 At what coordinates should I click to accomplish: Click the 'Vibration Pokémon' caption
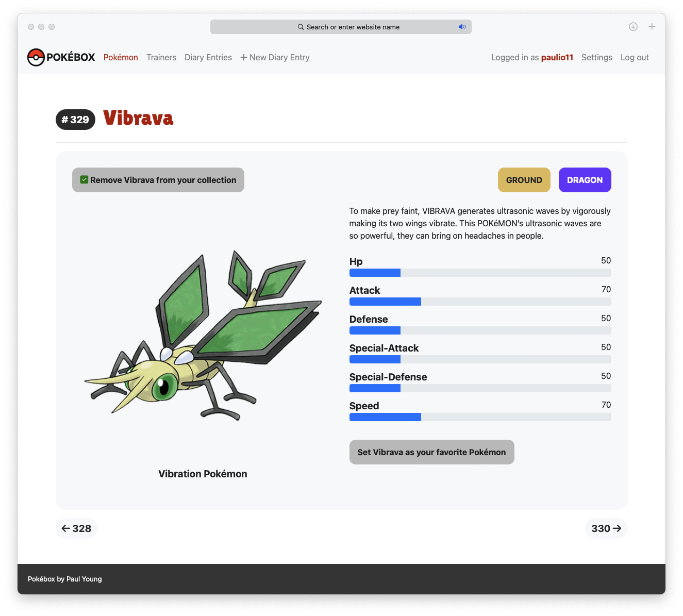point(203,474)
